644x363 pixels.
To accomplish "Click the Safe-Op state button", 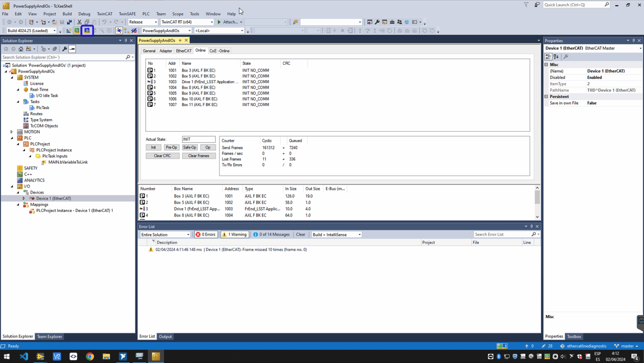I will click(x=189, y=148).
